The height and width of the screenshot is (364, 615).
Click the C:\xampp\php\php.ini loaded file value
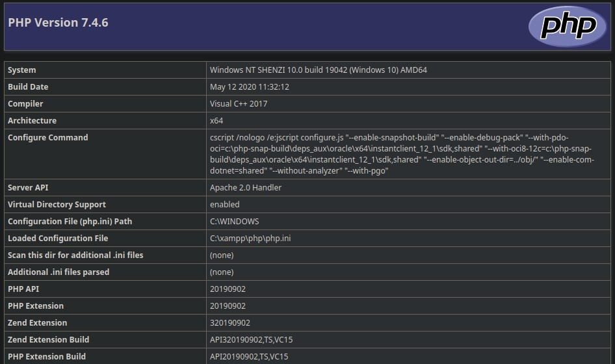point(250,239)
